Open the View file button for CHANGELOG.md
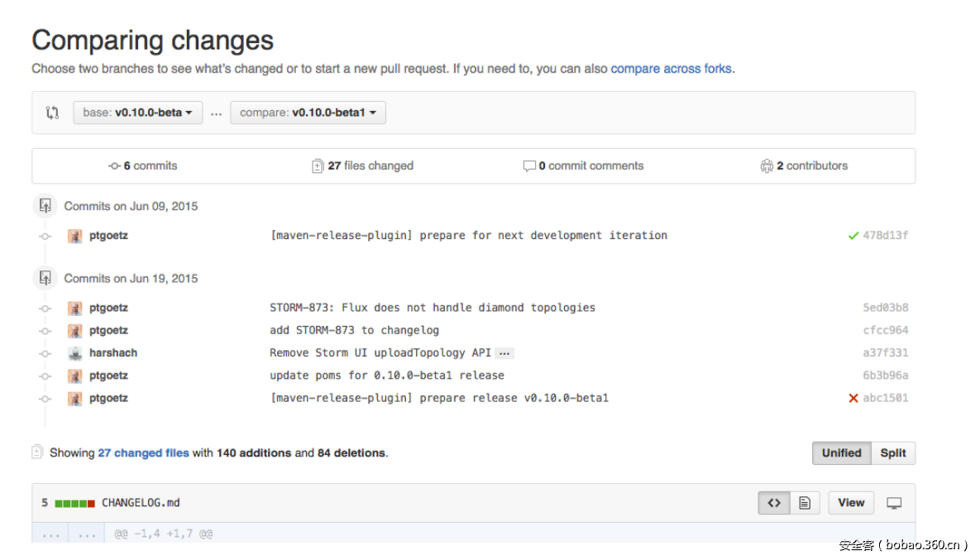 point(851,502)
